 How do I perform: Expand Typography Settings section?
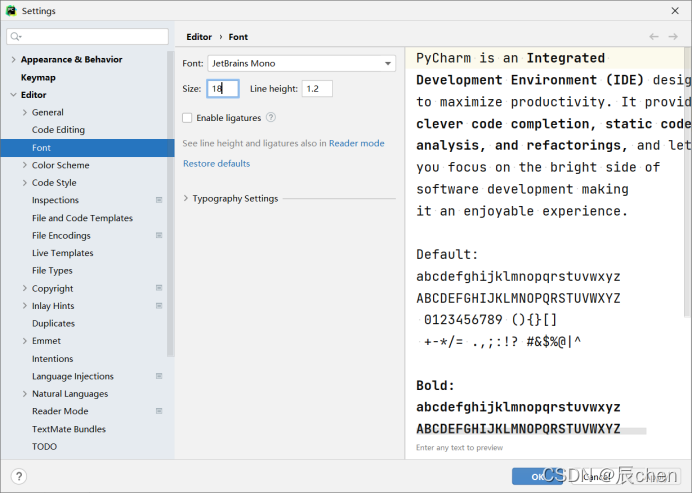tap(186, 199)
